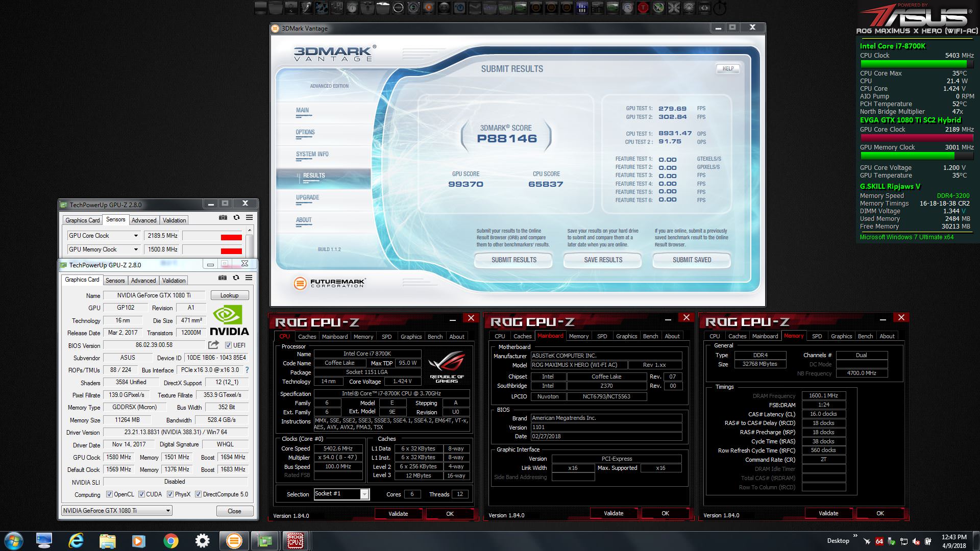Toggle DirectCompute 5.0 checkbox
The image size is (980, 551).
[198, 494]
